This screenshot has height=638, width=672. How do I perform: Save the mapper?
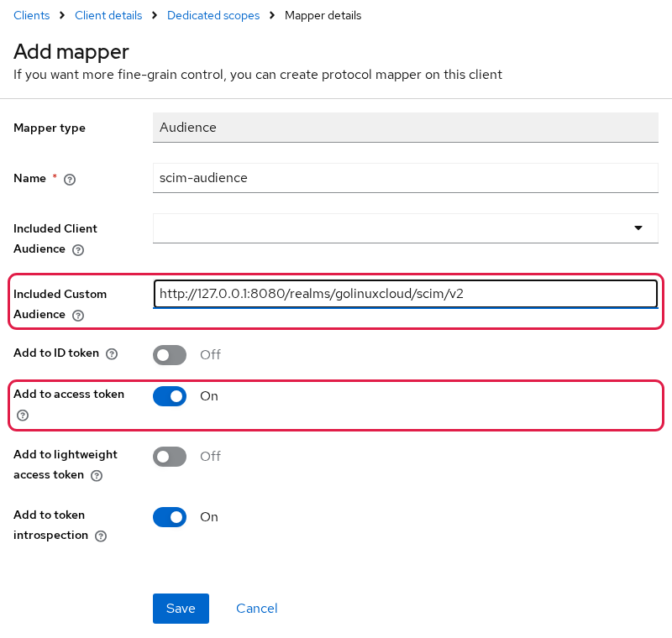click(181, 609)
